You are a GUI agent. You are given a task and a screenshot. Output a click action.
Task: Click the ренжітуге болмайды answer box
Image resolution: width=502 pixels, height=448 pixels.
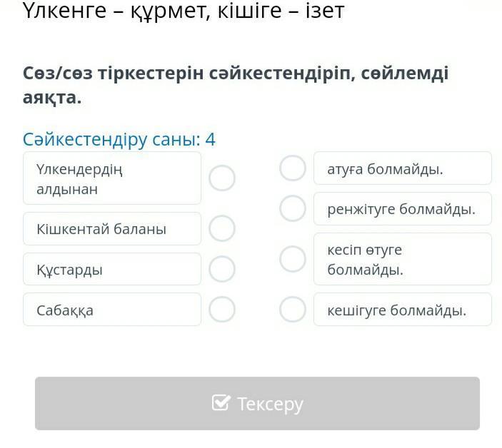402,209
